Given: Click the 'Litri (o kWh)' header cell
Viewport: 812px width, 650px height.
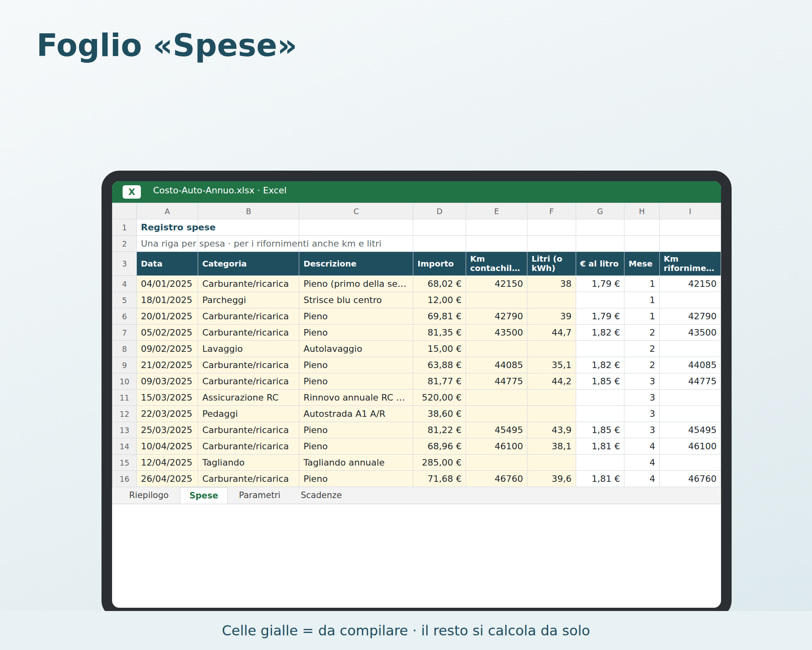Looking at the screenshot, I should pos(551,264).
